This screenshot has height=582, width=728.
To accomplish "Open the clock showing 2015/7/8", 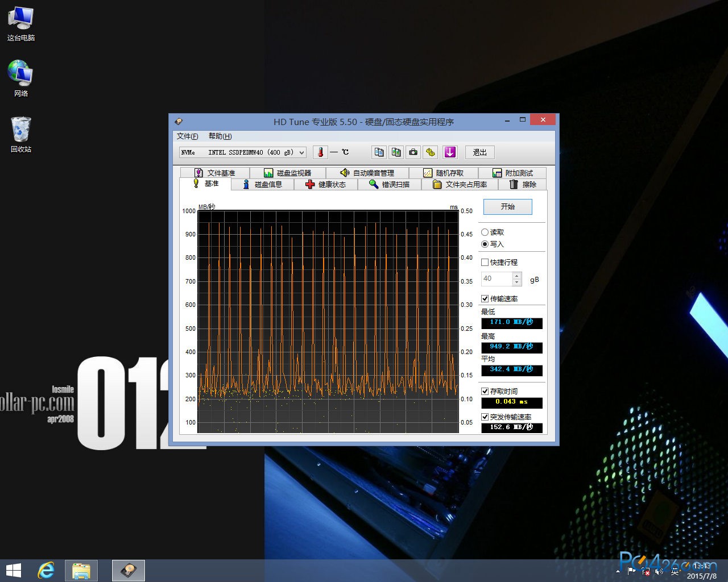I will (702, 571).
